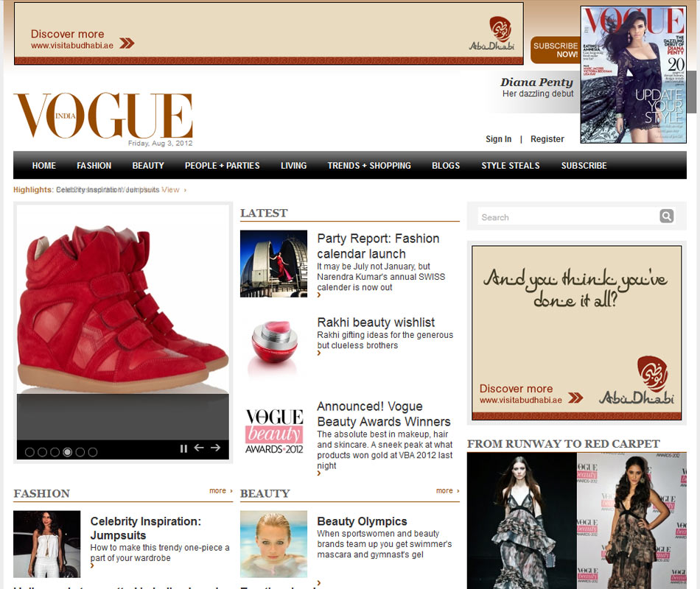Select the third slideshow dot
This screenshot has height=589, width=700.
55,452
